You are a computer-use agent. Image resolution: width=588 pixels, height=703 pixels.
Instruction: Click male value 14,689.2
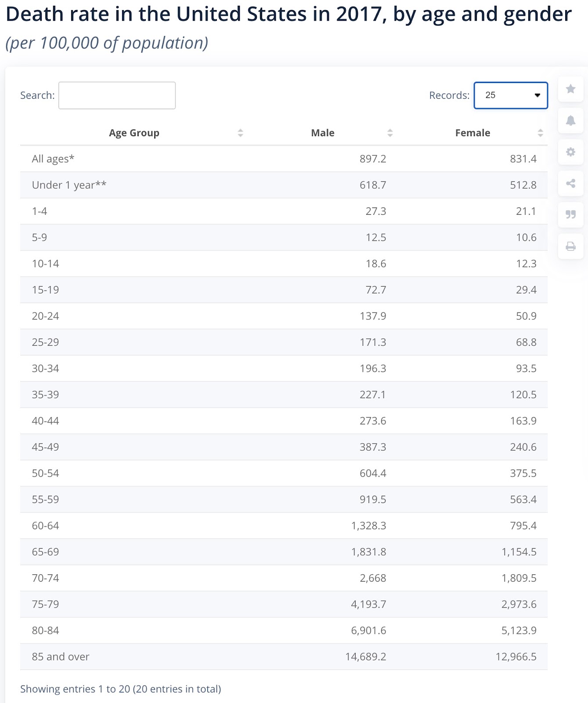point(366,656)
